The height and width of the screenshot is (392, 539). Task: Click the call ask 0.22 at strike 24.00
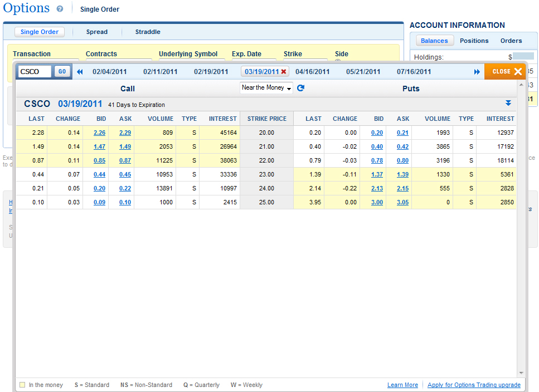[x=125, y=188]
